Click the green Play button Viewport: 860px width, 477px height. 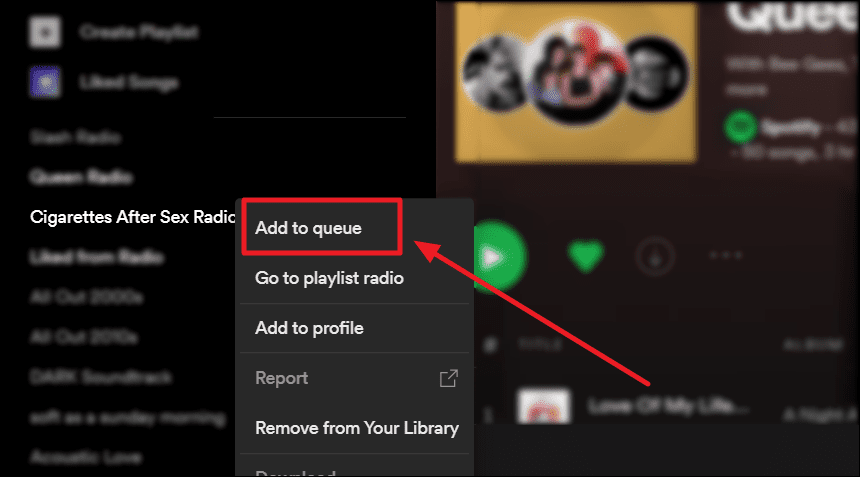click(x=498, y=257)
